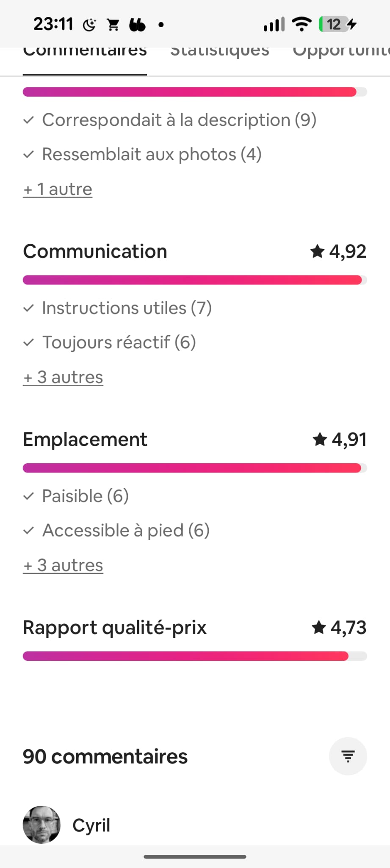Viewport: 390px width, 868px height.
Task: Tap the star beside Emplacement rating 4,91
Action: (x=320, y=440)
